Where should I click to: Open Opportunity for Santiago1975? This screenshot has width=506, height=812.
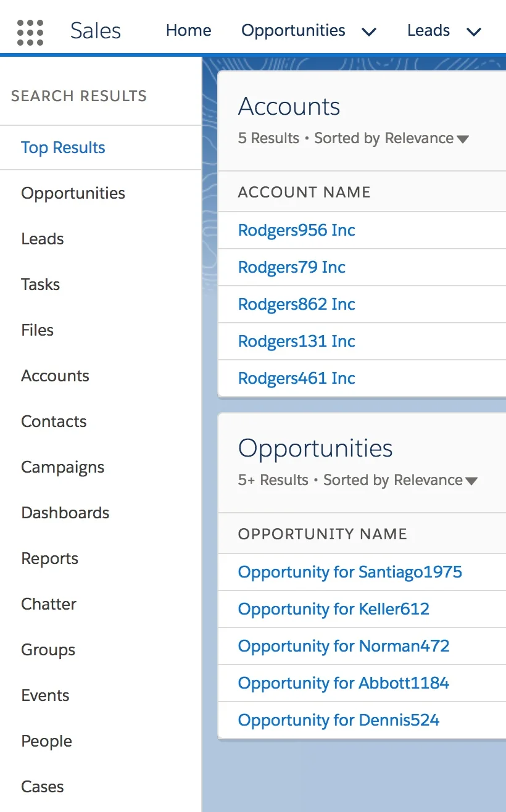350,572
